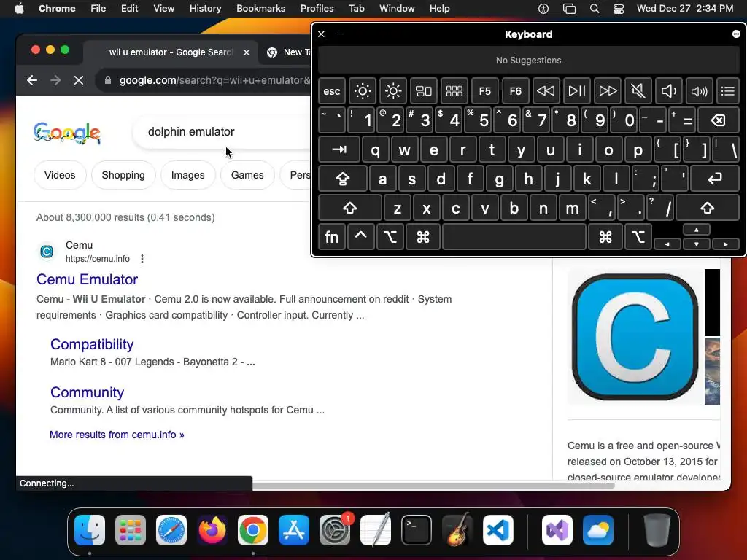
Task: Tap the tab key on virtual keyboard
Action: coord(338,149)
